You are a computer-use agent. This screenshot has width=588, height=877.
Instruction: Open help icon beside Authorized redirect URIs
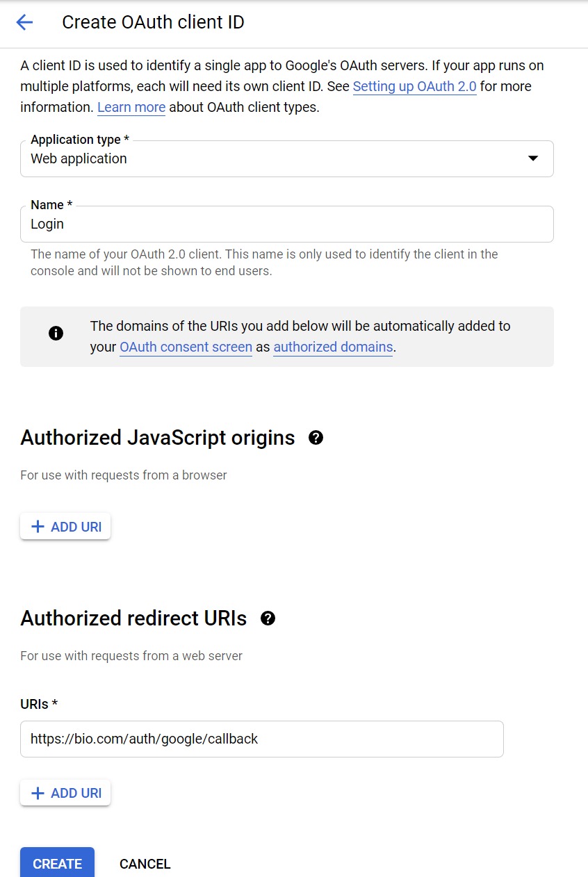pos(268,618)
